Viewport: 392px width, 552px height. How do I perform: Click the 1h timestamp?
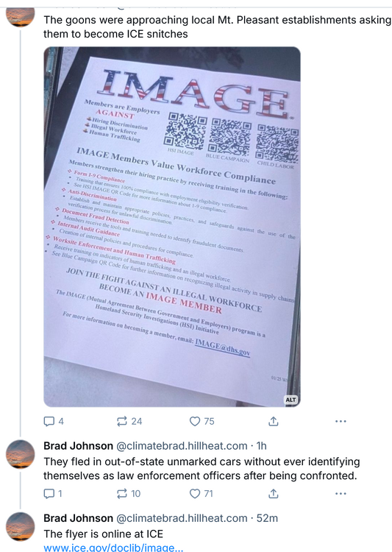261,446
